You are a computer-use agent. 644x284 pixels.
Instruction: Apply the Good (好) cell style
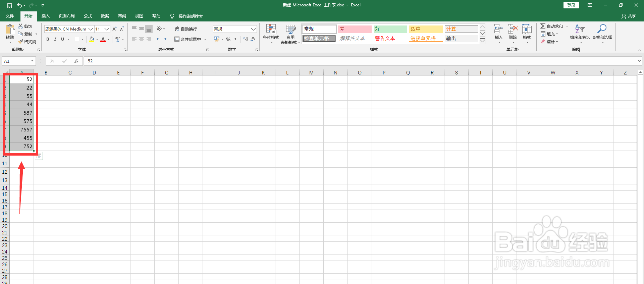tap(390, 29)
